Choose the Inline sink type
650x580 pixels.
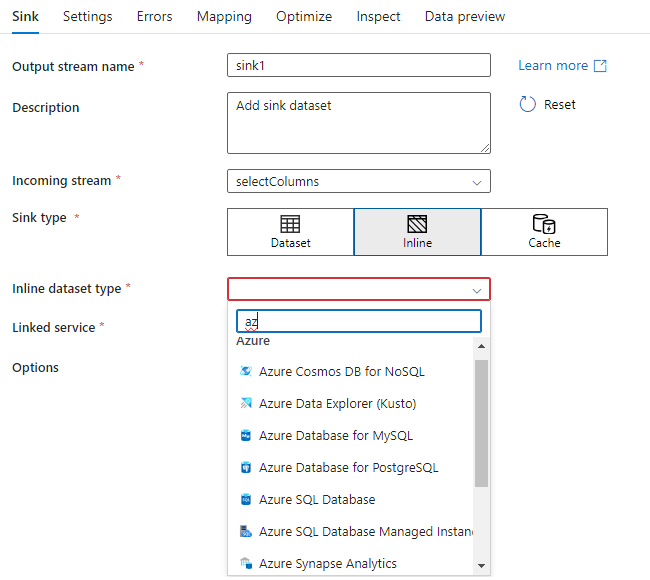click(417, 232)
